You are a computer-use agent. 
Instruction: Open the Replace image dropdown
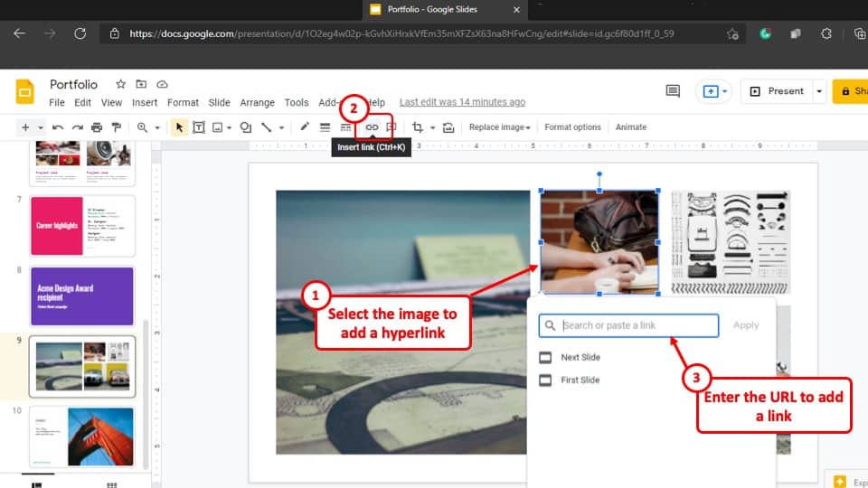(499, 127)
